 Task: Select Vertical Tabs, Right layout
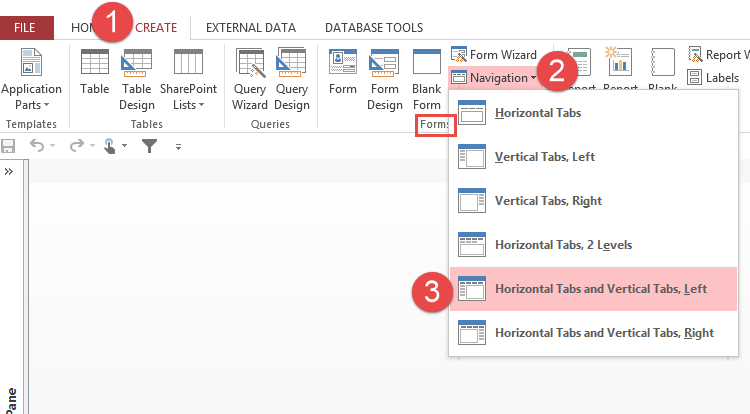click(593, 201)
